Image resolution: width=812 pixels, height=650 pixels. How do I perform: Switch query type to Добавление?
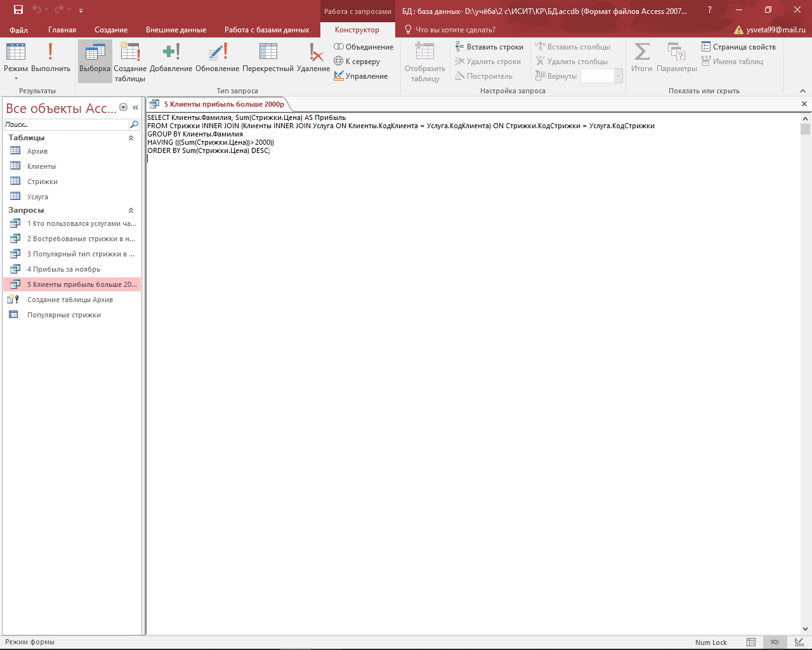[x=171, y=58]
